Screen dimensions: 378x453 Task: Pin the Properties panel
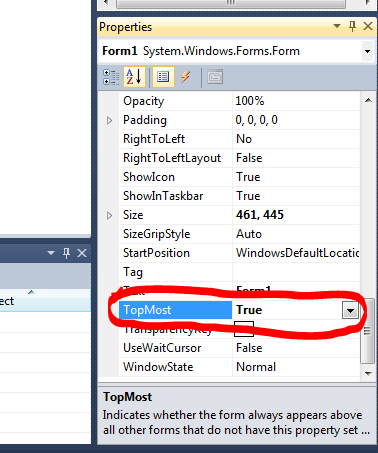pos(352,26)
